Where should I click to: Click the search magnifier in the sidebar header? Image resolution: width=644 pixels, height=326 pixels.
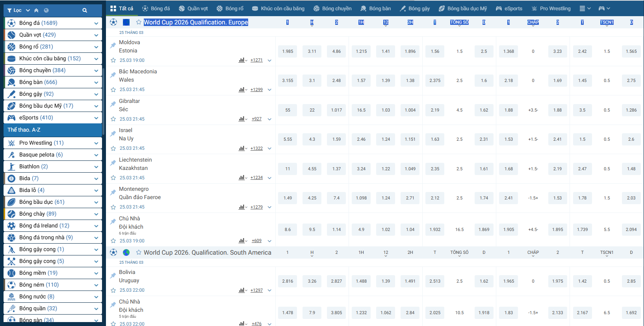tap(85, 10)
